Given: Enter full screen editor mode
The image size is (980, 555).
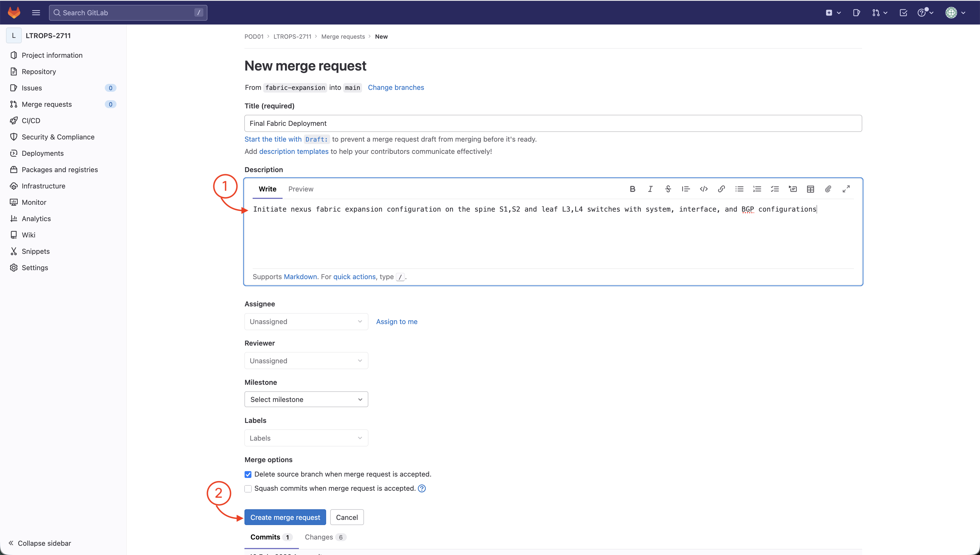Looking at the screenshot, I should pos(846,189).
